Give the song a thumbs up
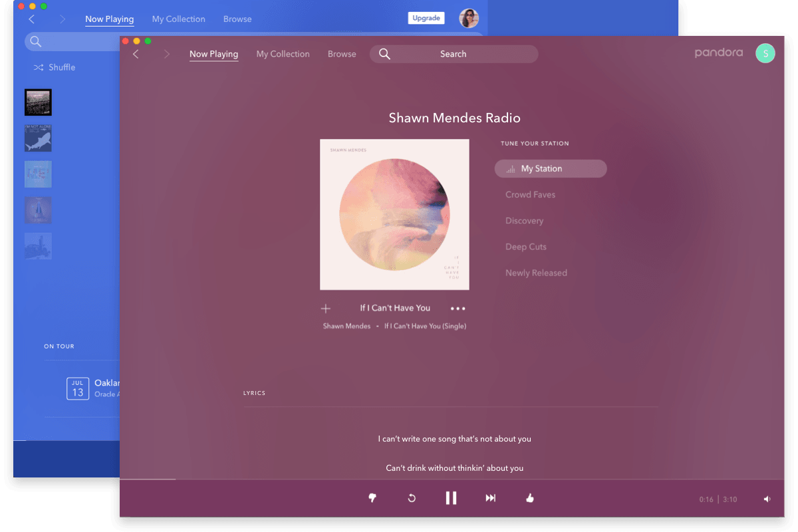The height and width of the screenshot is (532, 798). (x=530, y=497)
